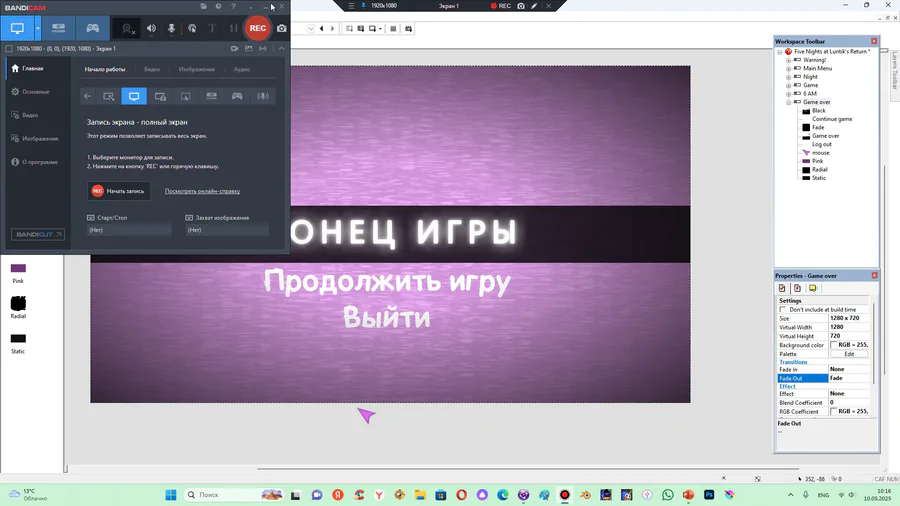
Task: Select audio only recording mode icon
Action: 263,96
